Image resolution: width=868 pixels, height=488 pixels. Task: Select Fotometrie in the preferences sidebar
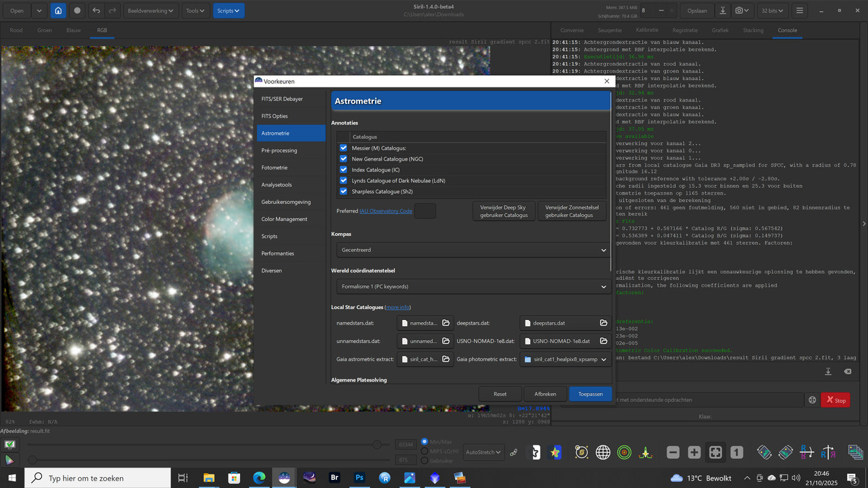(x=275, y=167)
